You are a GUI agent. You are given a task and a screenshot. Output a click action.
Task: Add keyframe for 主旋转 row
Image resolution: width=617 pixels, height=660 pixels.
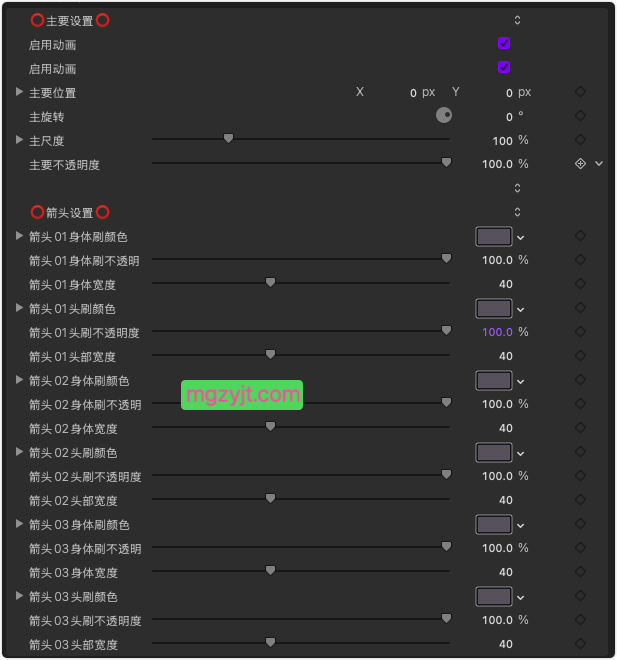click(x=580, y=116)
